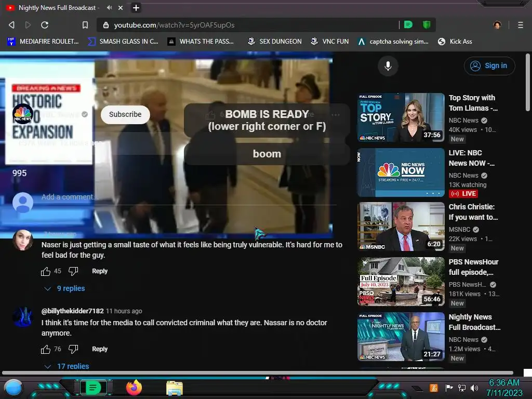Click the Sign in button
Image resolution: width=532 pixels, height=399 pixels.
489,66
